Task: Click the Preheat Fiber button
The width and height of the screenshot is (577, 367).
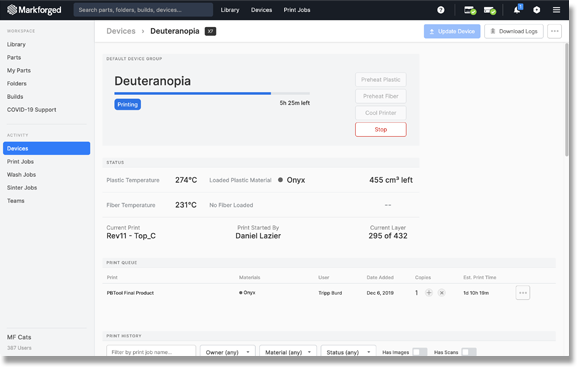Action: 380,96
